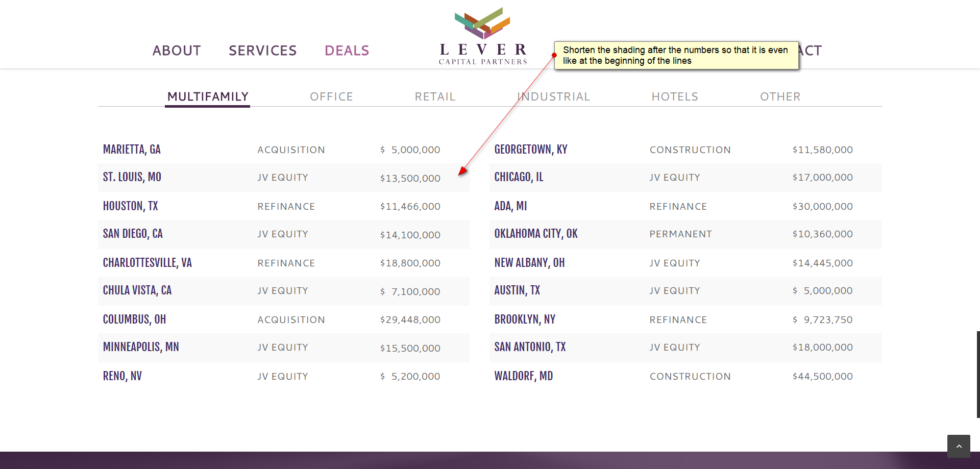Switch to the Hotels tab
This screenshot has width=980, height=469.
(x=675, y=96)
